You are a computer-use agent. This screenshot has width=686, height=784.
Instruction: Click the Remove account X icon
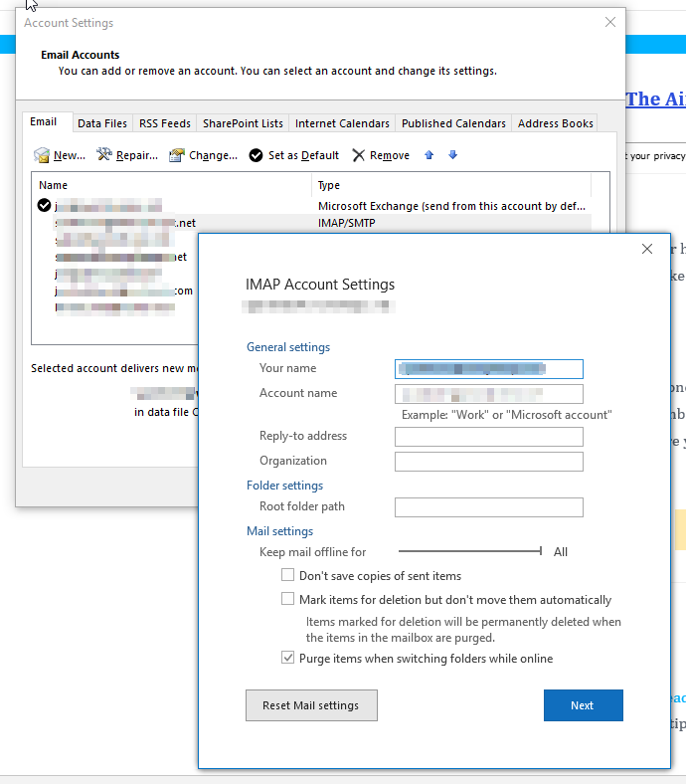(x=358, y=155)
